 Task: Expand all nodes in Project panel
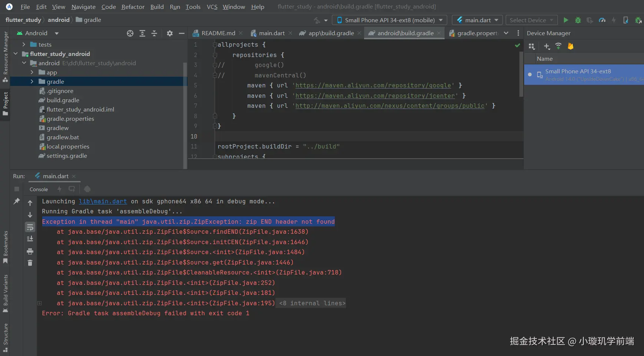tap(142, 33)
